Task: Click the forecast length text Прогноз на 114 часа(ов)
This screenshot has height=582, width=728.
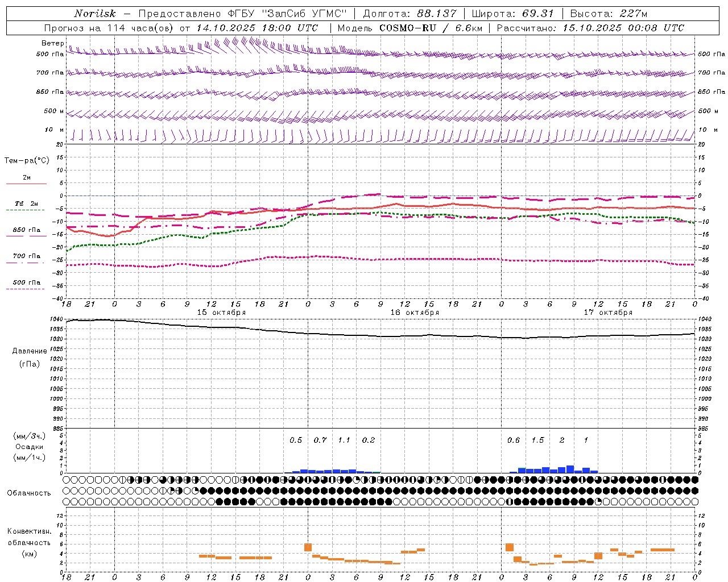Action: click(x=110, y=28)
